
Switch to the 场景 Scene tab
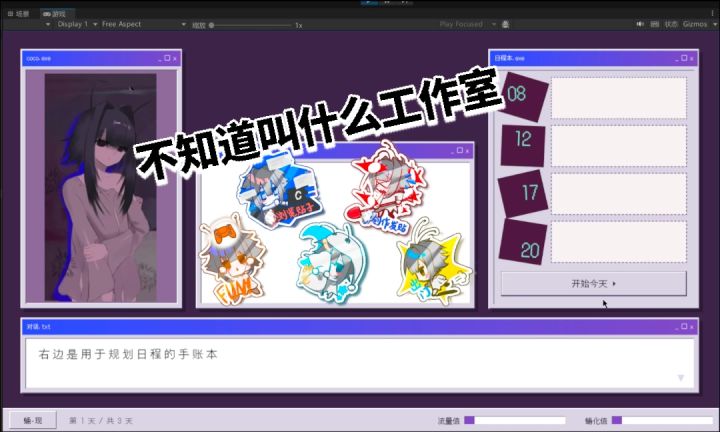(x=18, y=14)
